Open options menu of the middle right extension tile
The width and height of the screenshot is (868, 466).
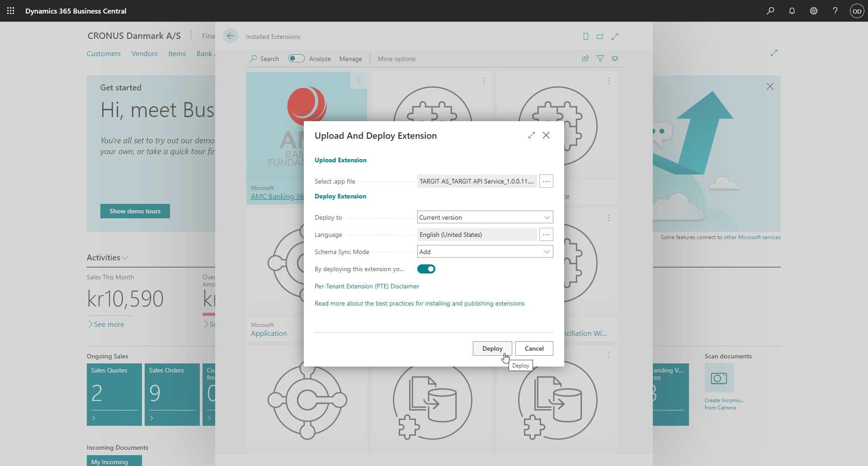click(x=609, y=218)
